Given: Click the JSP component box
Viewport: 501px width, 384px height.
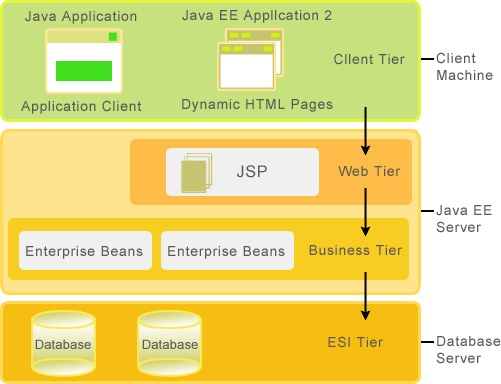Looking at the screenshot, I should click(242, 172).
